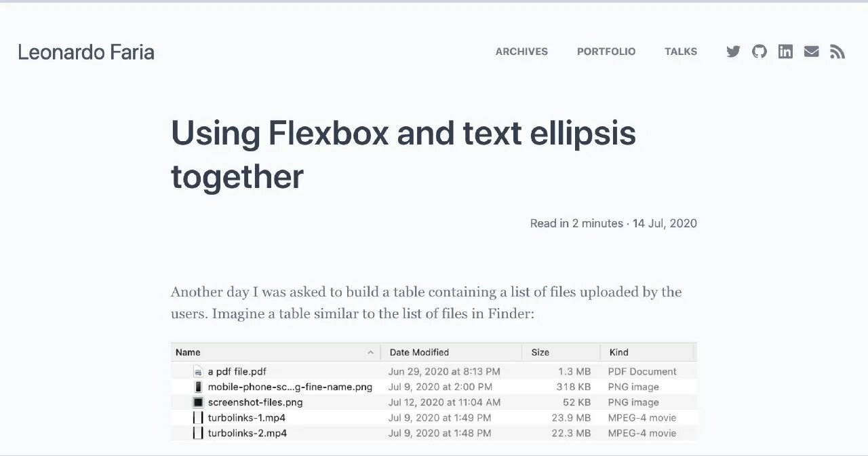Click the turbolinks-1.mp4 file icon
The height and width of the screenshot is (456, 868).
[198, 418]
